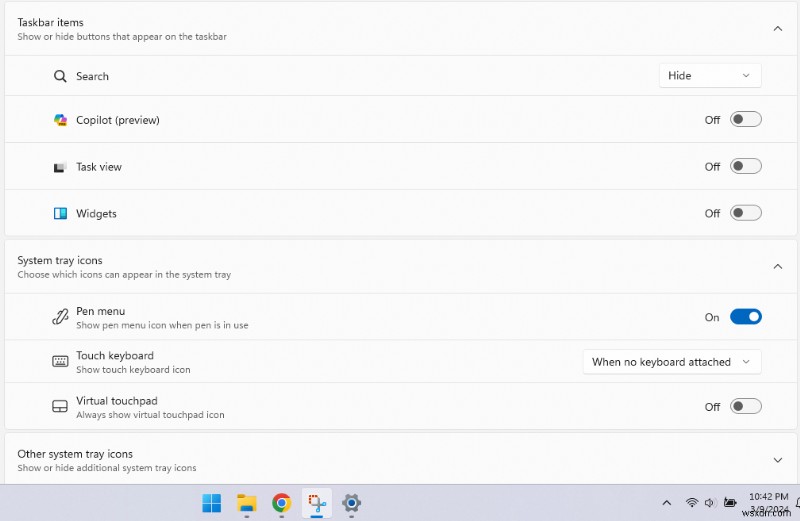Open File Explorer from taskbar

(247, 503)
